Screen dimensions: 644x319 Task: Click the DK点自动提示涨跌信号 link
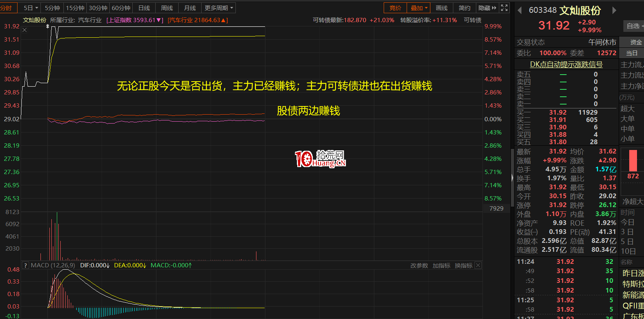tap(566, 64)
